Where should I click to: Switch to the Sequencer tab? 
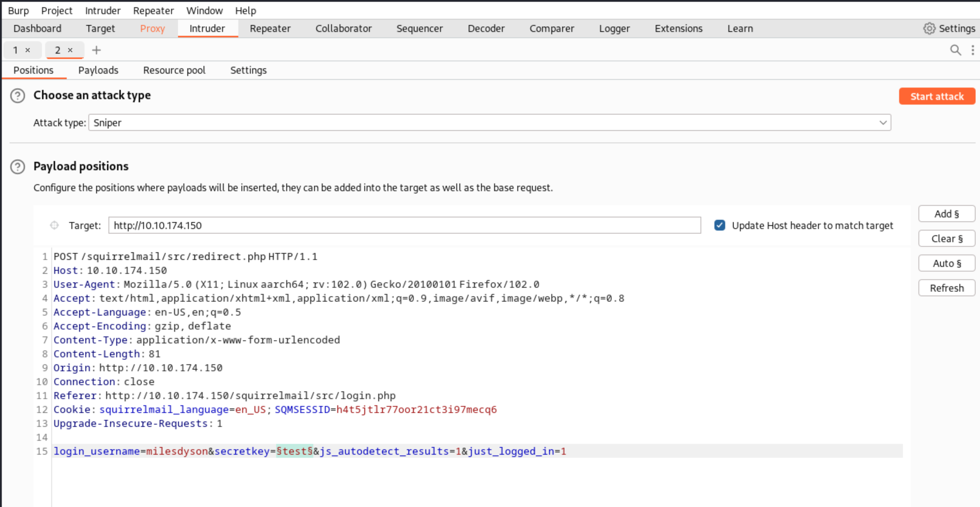click(x=419, y=28)
